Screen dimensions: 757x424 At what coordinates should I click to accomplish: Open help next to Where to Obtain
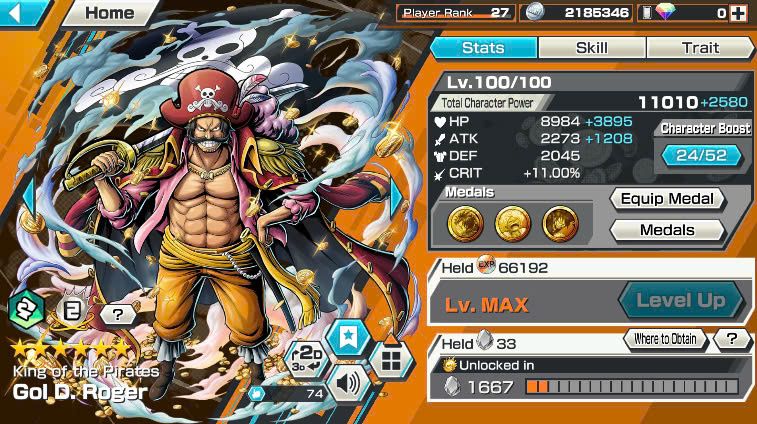click(x=732, y=339)
